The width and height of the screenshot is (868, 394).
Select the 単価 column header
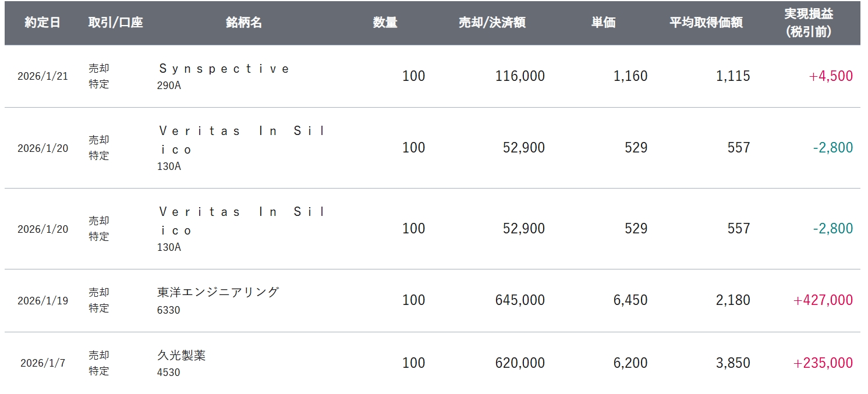click(604, 23)
